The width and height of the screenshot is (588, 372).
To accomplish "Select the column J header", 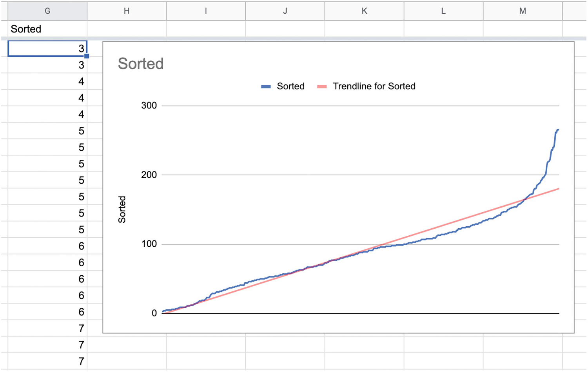I will [x=285, y=11].
